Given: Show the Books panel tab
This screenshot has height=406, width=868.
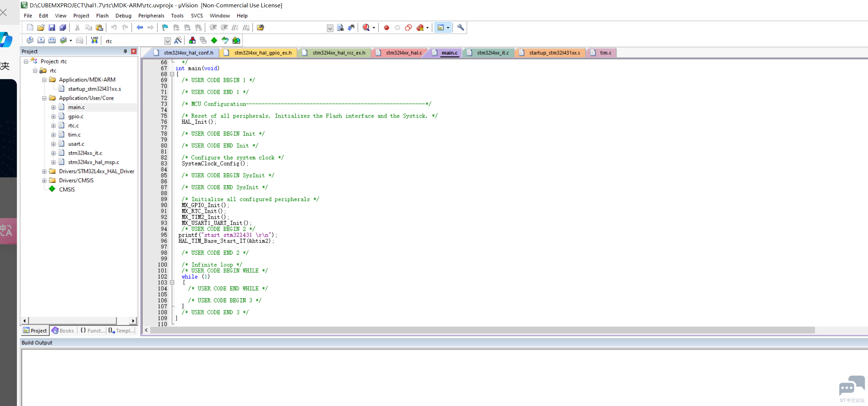Looking at the screenshot, I should [63, 331].
